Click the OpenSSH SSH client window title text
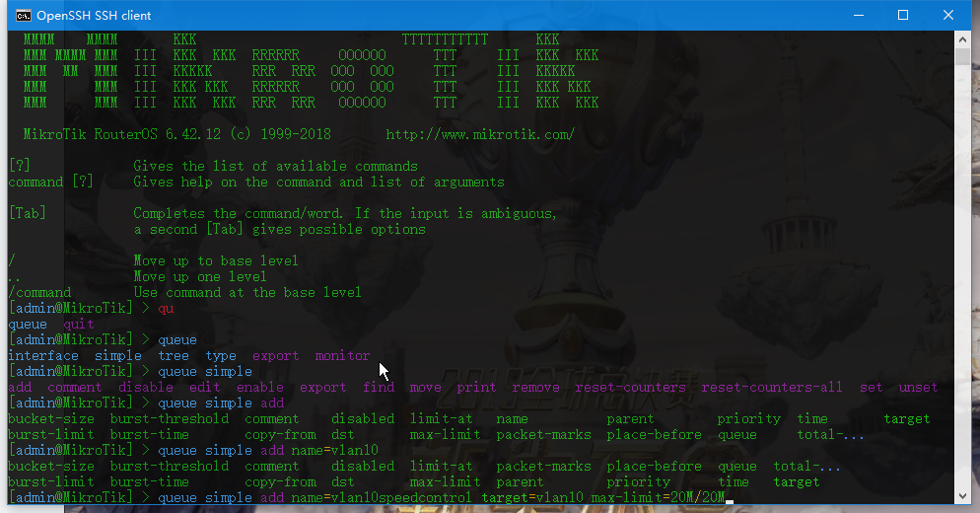The image size is (980, 513). pyautogui.click(x=94, y=16)
